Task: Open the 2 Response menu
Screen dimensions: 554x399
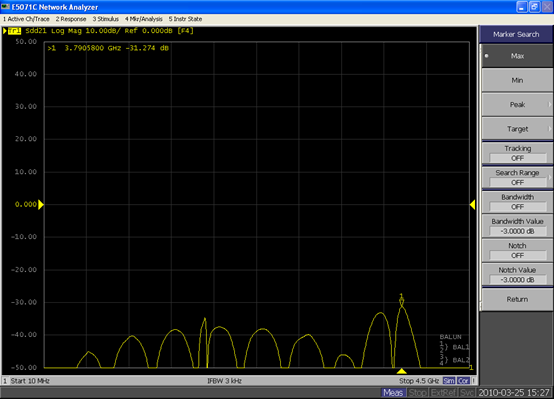Action: 71,19
